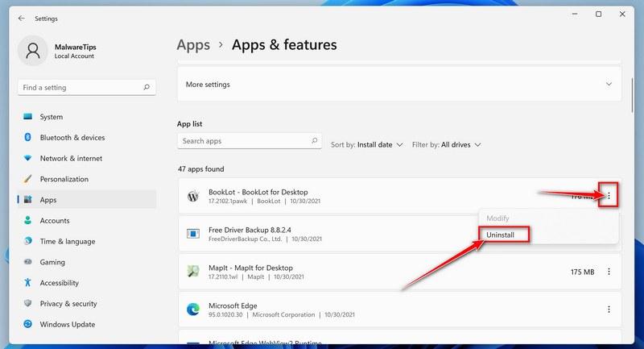This screenshot has height=349, width=644.
Task: Click the BookLot WordPress-style app icon
Action: point(193,196)
